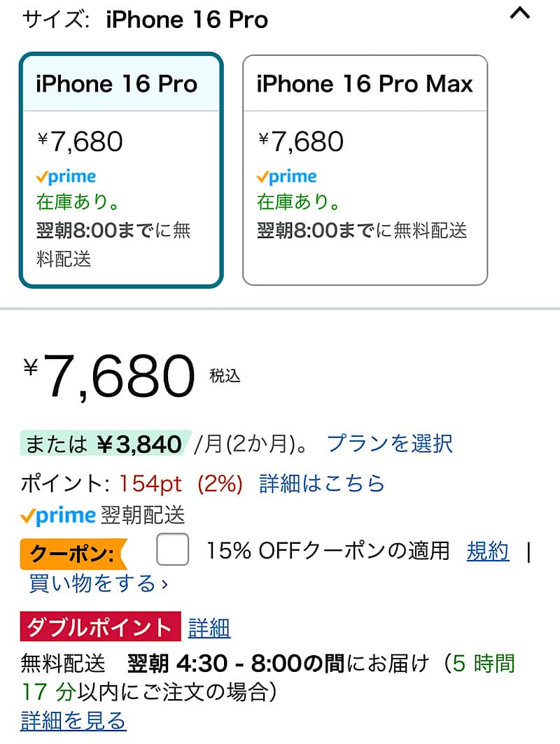Click the サイズ: iPhone 16 Pro header
Image resolution: width=560 pixels, height=744 pixels.
145,20
